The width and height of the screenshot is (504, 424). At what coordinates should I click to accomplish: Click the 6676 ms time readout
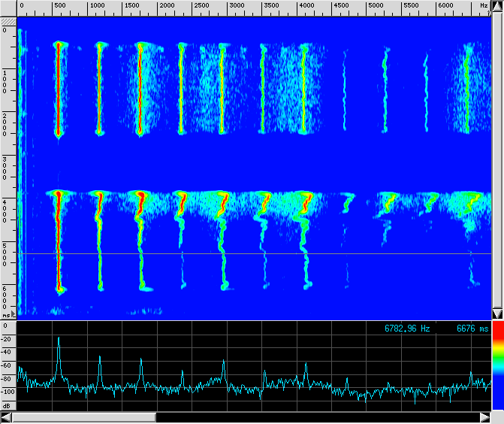tap(472, 329)
